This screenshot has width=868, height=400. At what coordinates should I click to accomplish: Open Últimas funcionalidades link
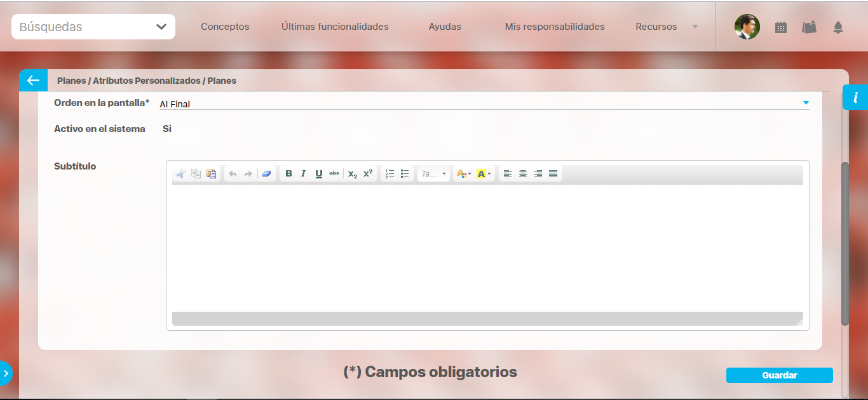[335, 27]
